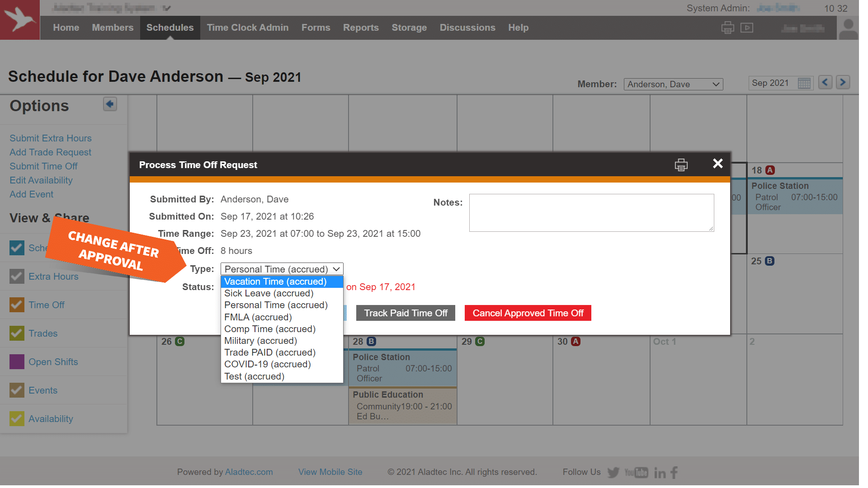Toggle the Events checkbox
This screenshot has height=488, width=868.
tap(17, 390)
